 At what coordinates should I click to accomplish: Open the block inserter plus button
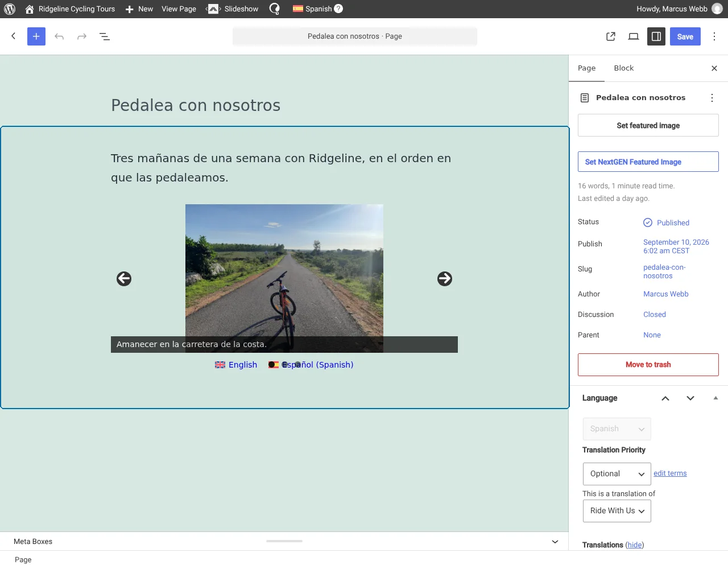click(36, 36)
